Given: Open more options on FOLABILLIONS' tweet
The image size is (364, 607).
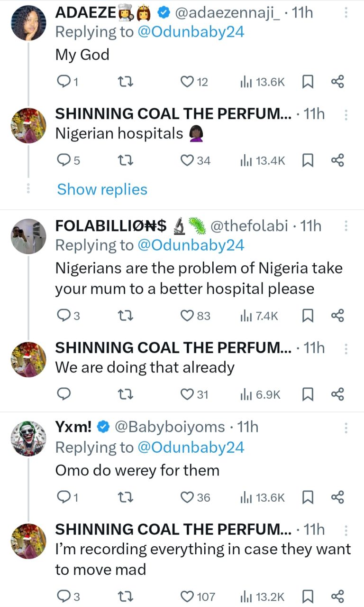Looking at the screenshot, I should (346, 226).
